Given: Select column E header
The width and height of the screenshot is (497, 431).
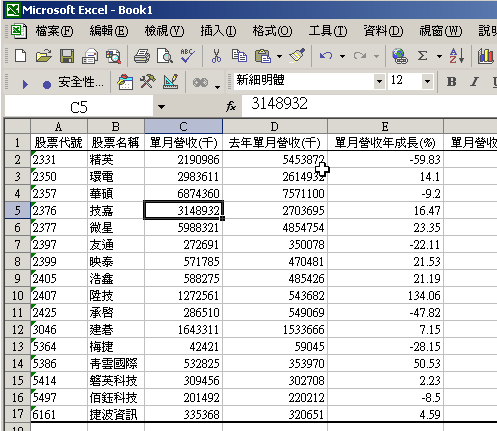Looking at the screenshot, I should [385, 126].
